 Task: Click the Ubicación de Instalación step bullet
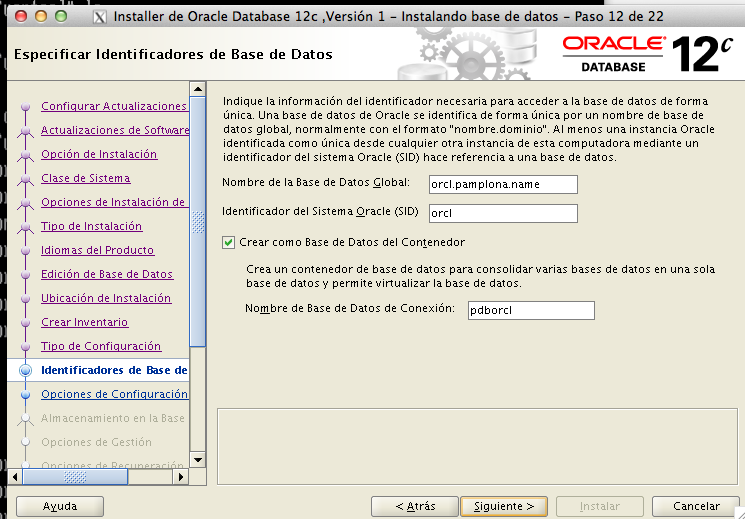pyautogui.click(x=26, y=298)
